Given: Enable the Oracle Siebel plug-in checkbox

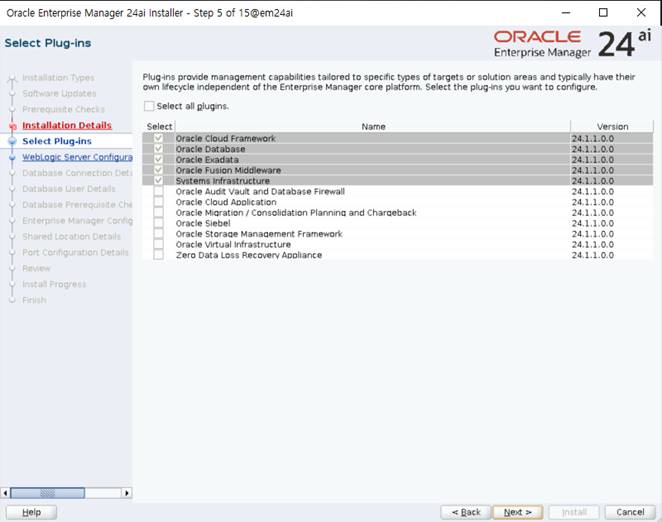Looking at the screenshot, I should (158, 223).
